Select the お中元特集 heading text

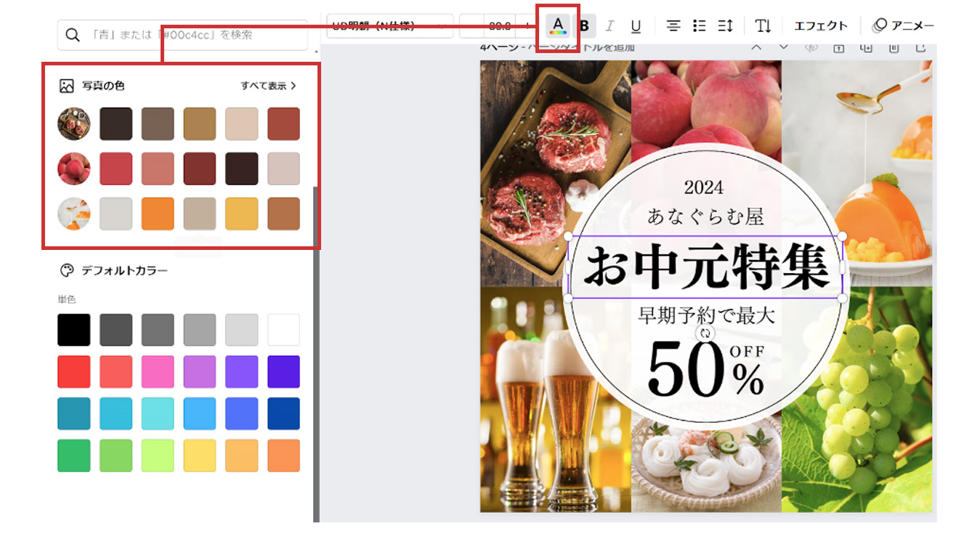[x=705, y=267]
